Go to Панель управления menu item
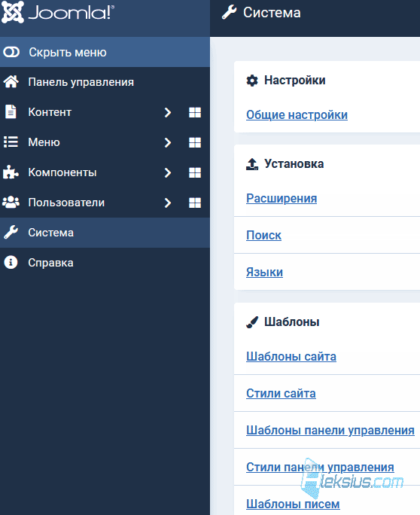This screenshot has width=420, height=515. (x=105, y=82)
